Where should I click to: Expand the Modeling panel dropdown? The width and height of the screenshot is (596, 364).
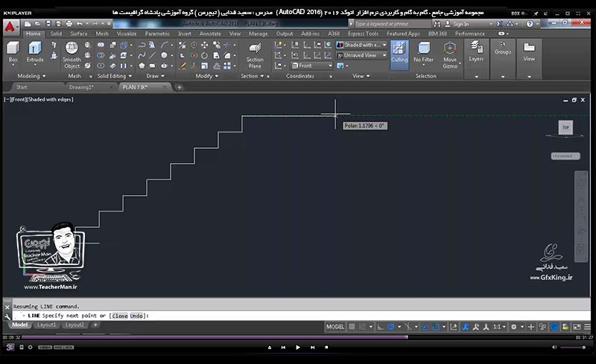click(x=31, y=76)
